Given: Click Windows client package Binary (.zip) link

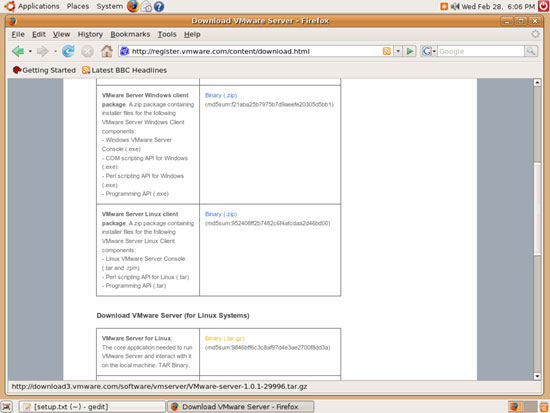Looking at the screenshot, I should (221, 95).
